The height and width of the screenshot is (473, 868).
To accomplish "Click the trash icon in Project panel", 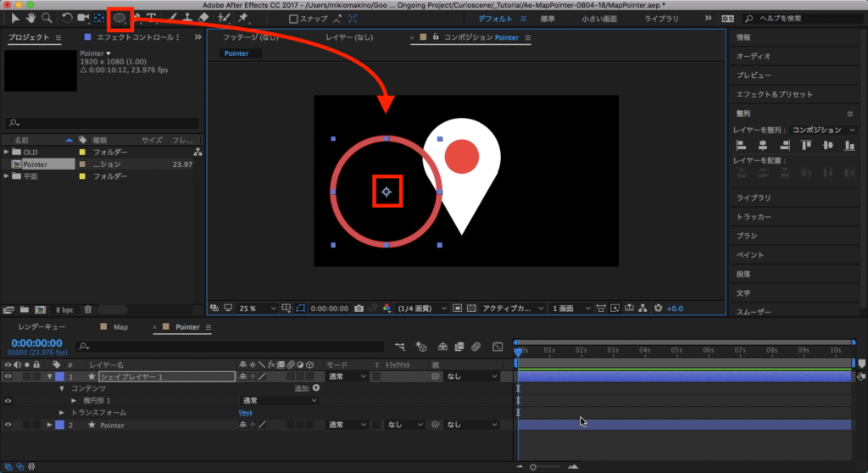I will [x=88, y=309].
